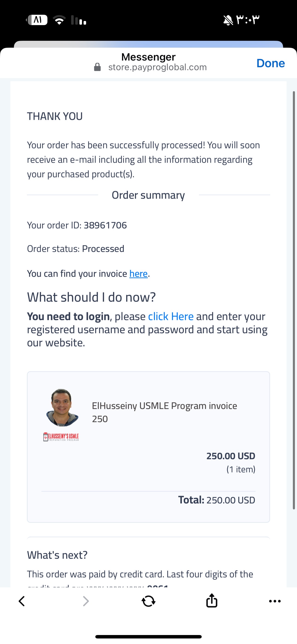This screenshot has height=644, width=297.
Task: Click the page's vertical scrollbar
Action: click(294, 300)
